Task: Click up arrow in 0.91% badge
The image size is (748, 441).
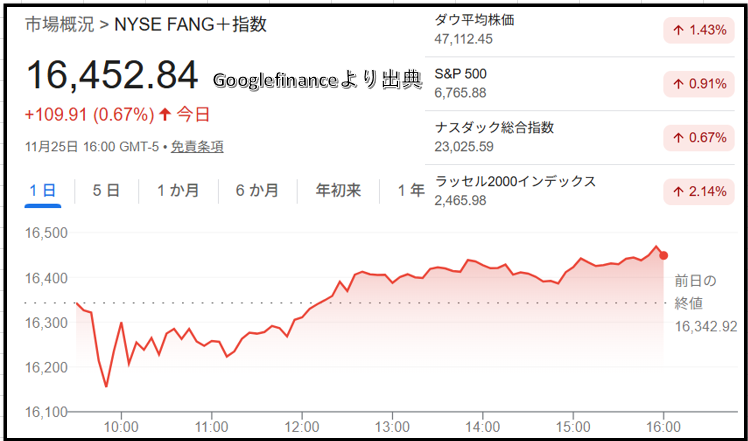Action: point(678,84)
